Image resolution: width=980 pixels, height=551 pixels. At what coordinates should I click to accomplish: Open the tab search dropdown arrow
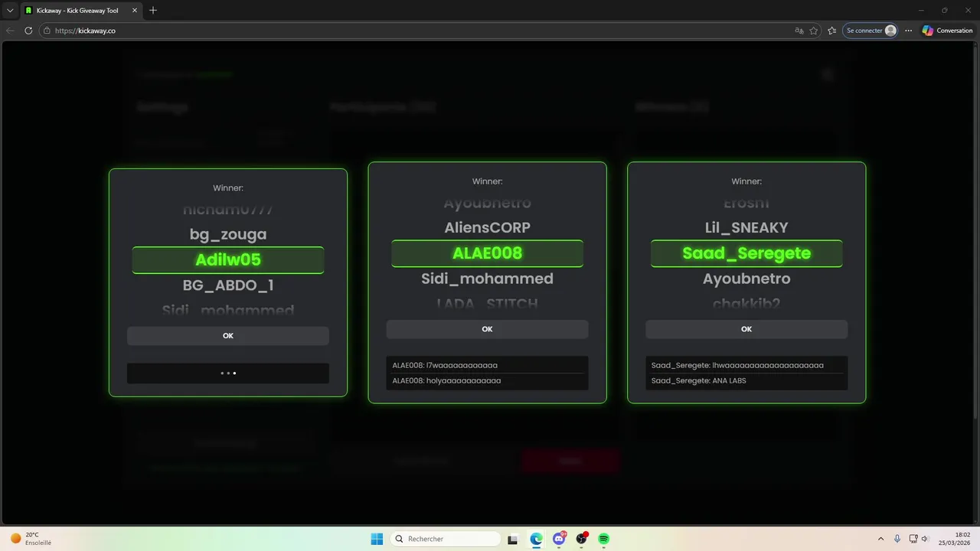click(10, 10)
